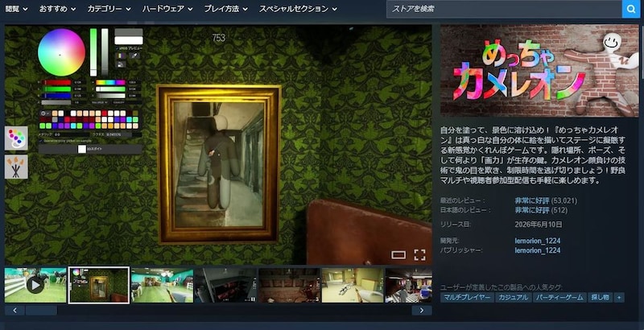Toggle the sRGB プレビュー checkbox

click(117, 48)
